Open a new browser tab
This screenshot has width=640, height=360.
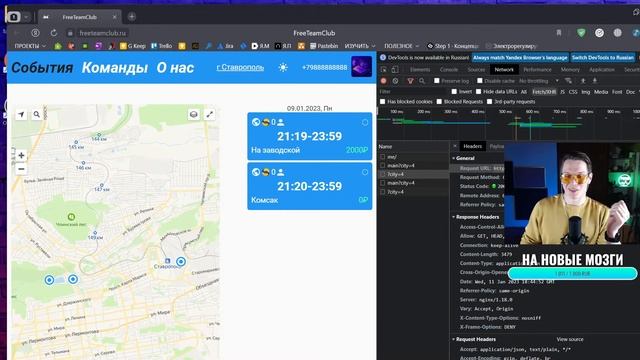(131, 17)
